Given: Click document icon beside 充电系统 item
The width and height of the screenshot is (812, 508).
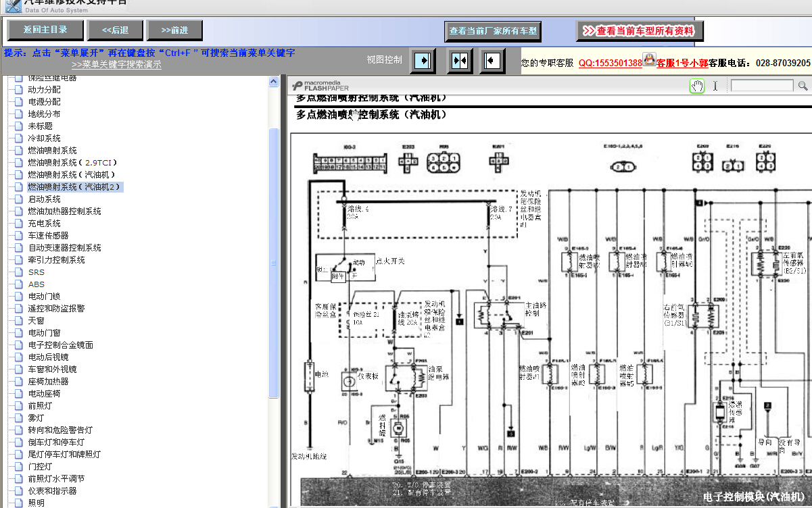Looking at the screenshot, I should click(18, 223).
